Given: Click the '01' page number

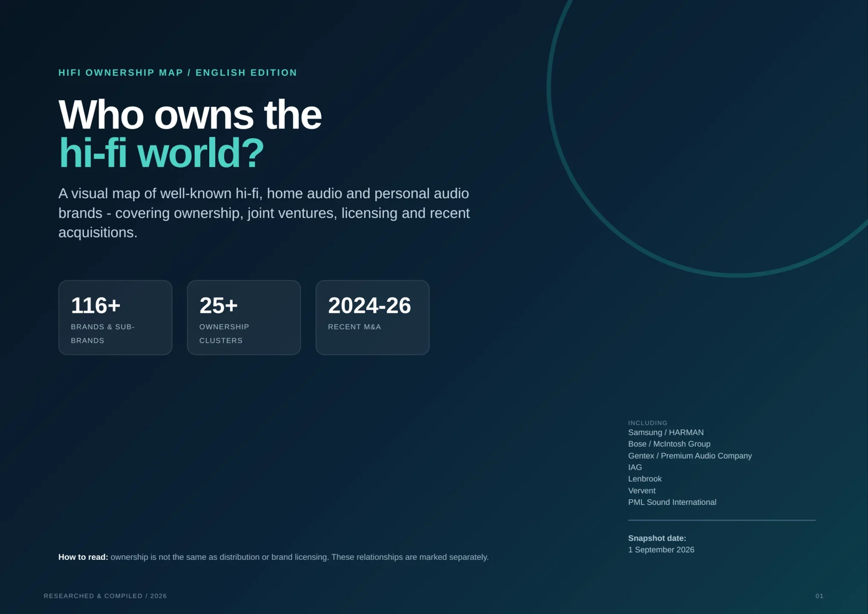Looking at the screenshot, I should coord(819,596).
